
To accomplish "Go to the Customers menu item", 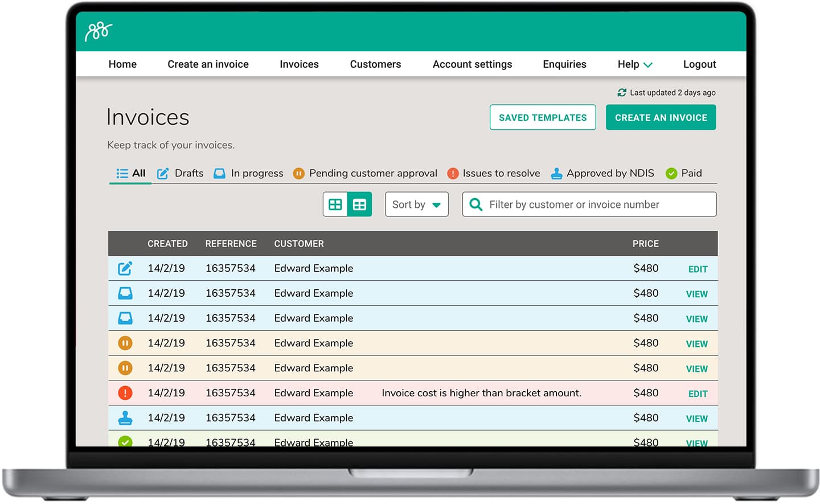I will (375, 64).
